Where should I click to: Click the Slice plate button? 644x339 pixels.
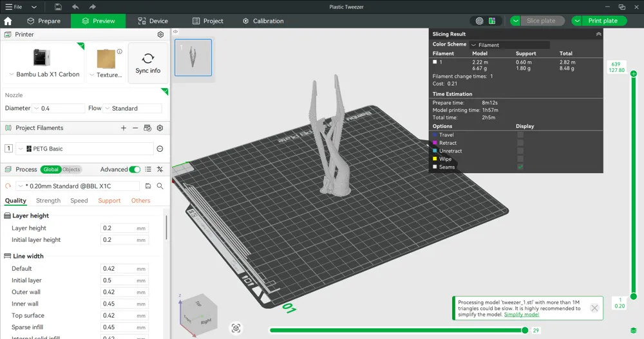tap(542, 21)
